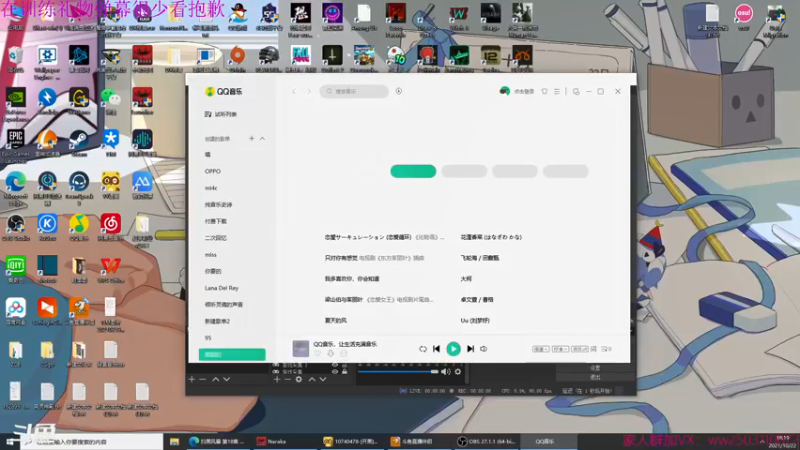This screenshot has height=450, width=800.
Task: Mute the OBS mixer speaker icon
Action: [x=445, y=371]
